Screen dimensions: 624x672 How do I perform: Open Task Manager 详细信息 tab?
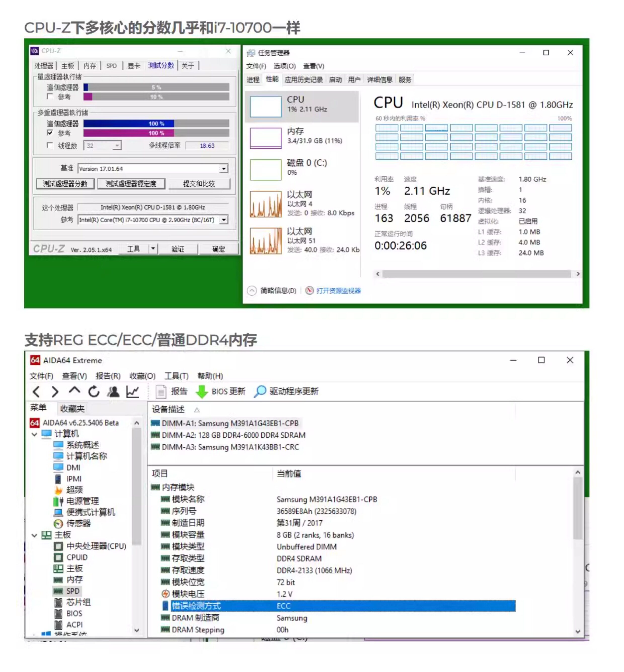pyautogui.click(x=379, y=80)
